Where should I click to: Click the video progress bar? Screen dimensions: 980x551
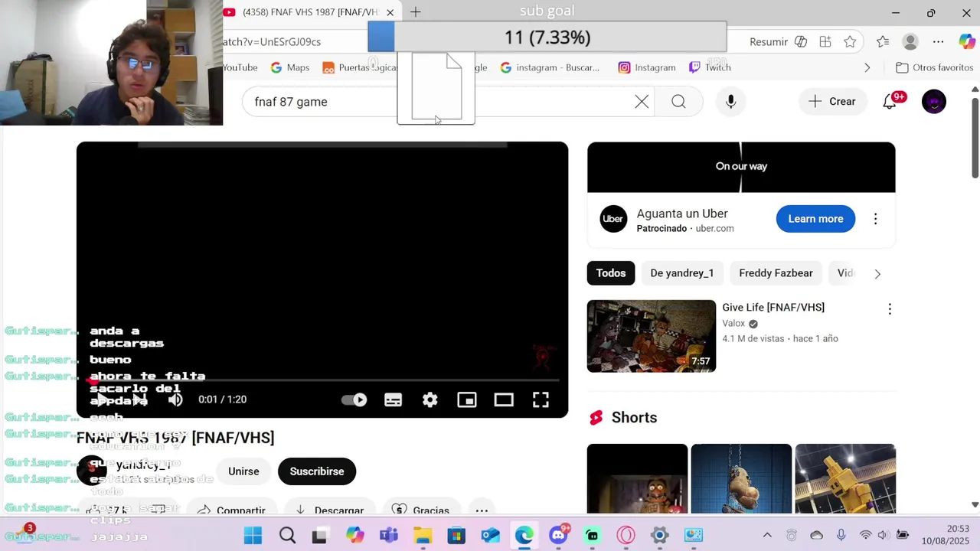click(322, 380)
